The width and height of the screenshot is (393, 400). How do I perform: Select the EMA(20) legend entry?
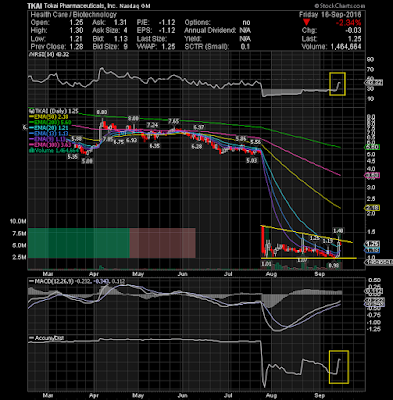(x=48, y=128)
